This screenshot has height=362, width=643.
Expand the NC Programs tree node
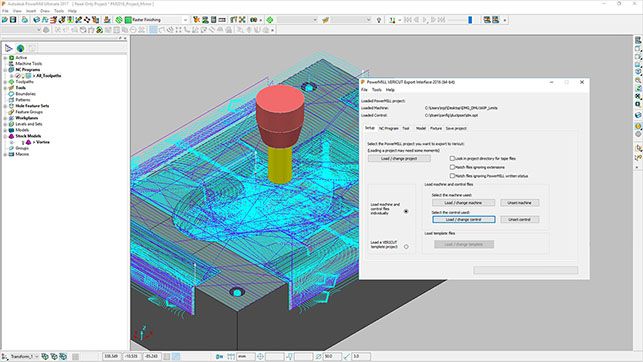tap(5, 70)
